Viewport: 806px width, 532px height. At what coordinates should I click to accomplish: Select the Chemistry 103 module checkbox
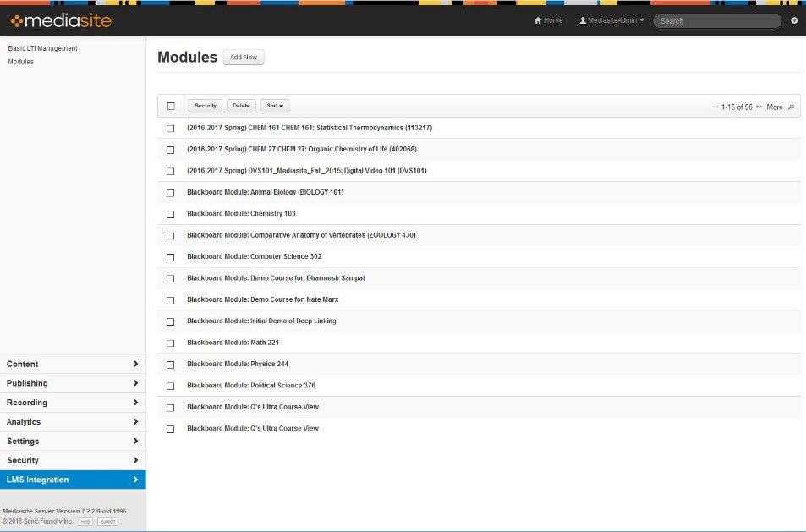click(x=171, y=214)
